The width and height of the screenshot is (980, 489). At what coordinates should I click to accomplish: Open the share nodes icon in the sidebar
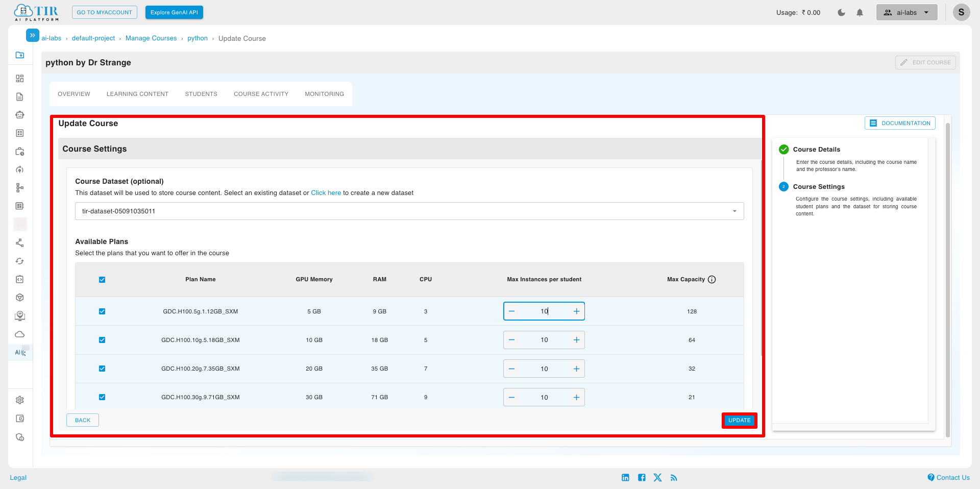coord(20,243)
